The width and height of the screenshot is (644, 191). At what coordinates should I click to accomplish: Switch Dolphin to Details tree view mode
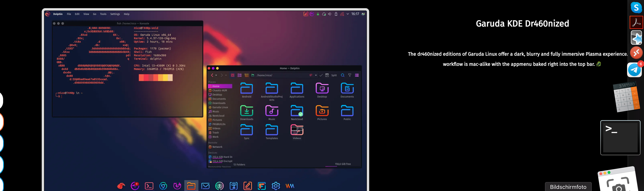tap(247, 75)
